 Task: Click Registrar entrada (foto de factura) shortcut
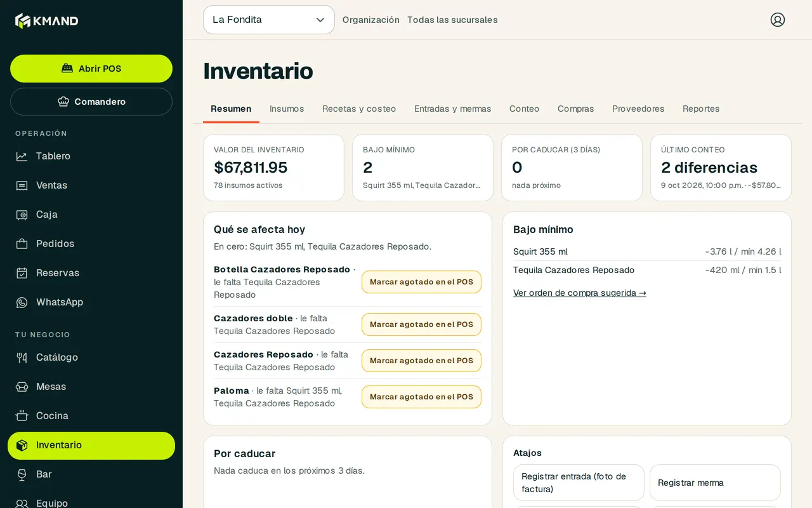(579, 483)
